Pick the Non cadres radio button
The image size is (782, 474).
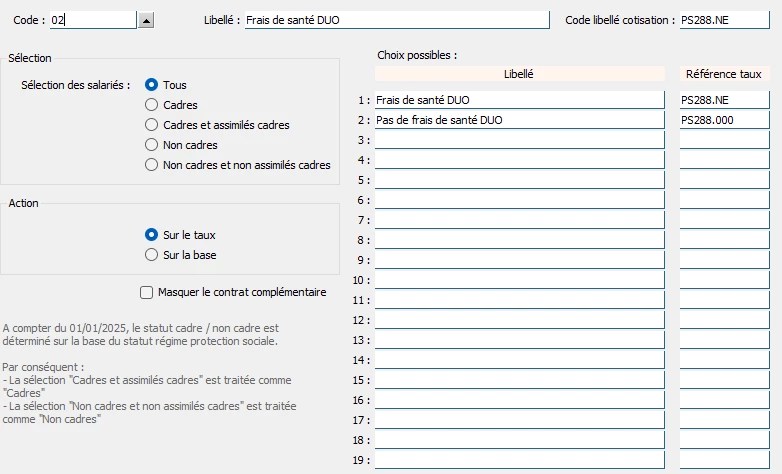(x=151, y=145)
